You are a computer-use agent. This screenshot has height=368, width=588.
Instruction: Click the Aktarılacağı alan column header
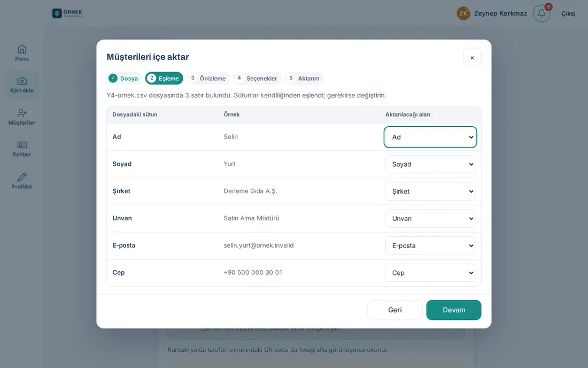[x=408, y=114]
